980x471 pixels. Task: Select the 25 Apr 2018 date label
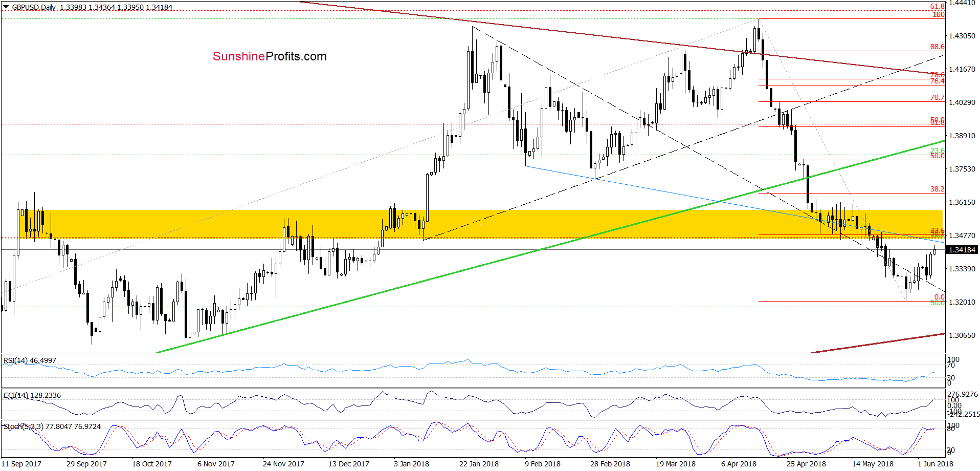806,464
